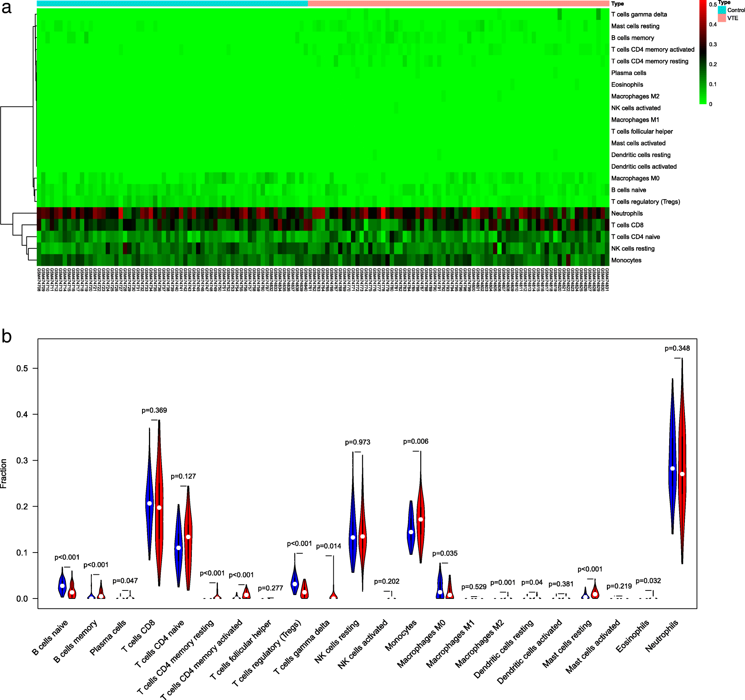Click heatmap row label 'NK cells activated'

pos(636,108)
